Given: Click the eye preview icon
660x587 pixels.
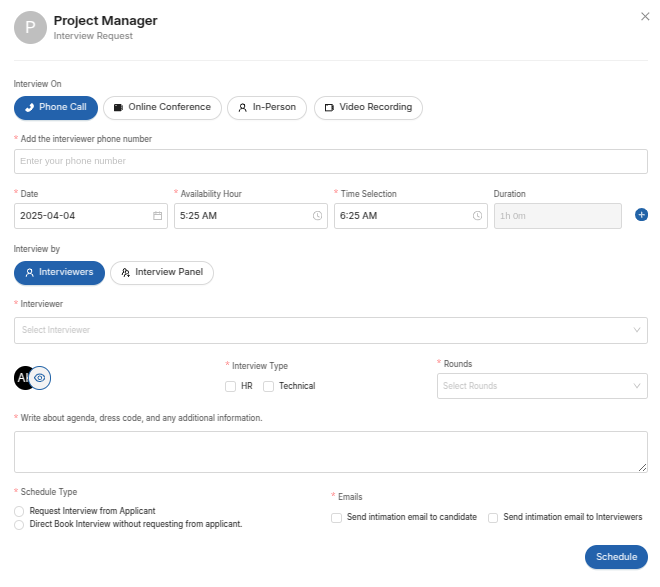Looking at the screenshot, I should 40,378.
